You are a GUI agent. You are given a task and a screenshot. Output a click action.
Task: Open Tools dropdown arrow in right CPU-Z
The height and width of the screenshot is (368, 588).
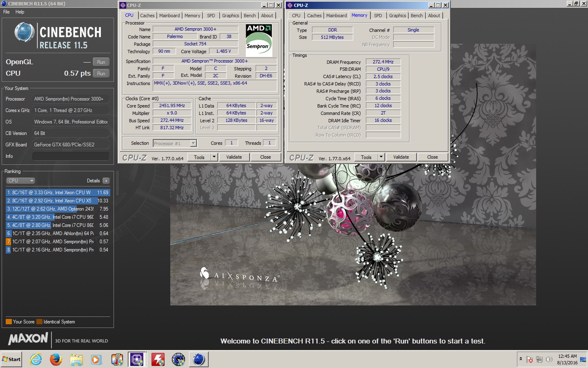[x=381, y=157]
